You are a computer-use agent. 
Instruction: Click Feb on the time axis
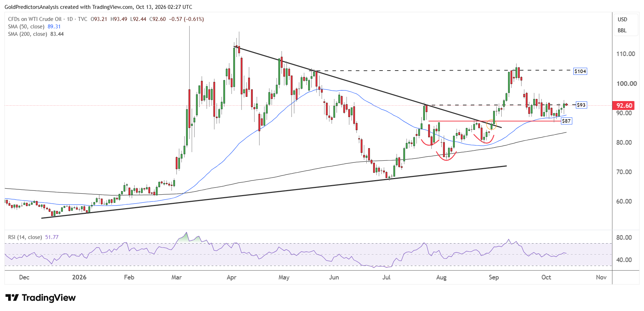click(129, 277)
